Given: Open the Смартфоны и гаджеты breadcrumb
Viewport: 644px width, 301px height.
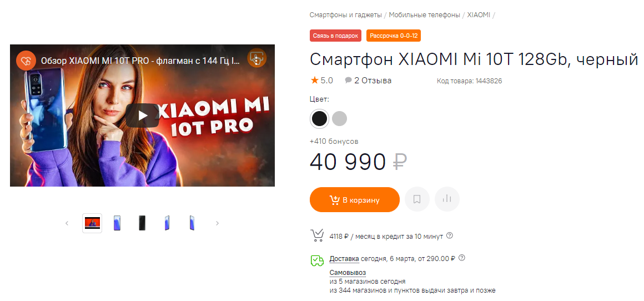Looking at the screenshot, I should pos(346,15).
